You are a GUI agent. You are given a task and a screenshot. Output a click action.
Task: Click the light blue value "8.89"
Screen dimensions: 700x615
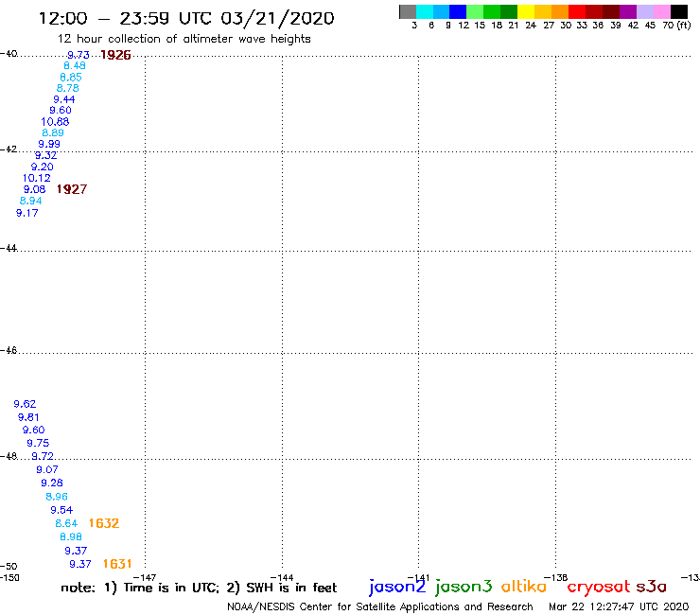53,133
